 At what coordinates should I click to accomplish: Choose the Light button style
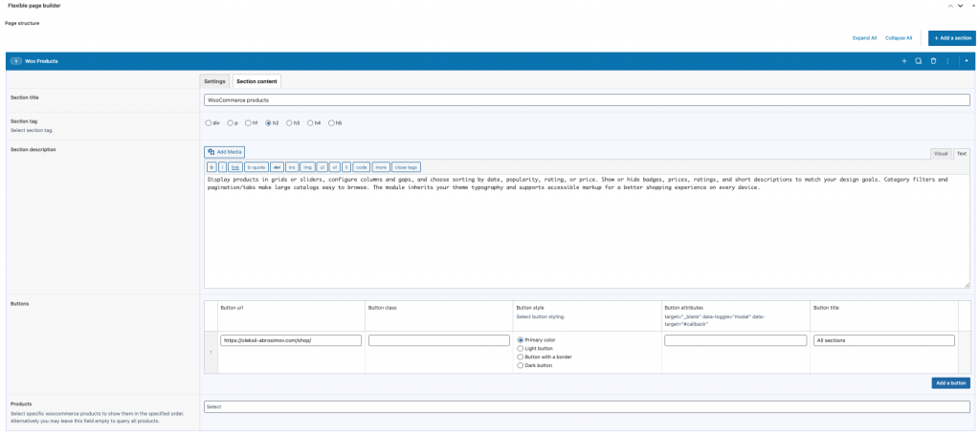click(521, 349)
